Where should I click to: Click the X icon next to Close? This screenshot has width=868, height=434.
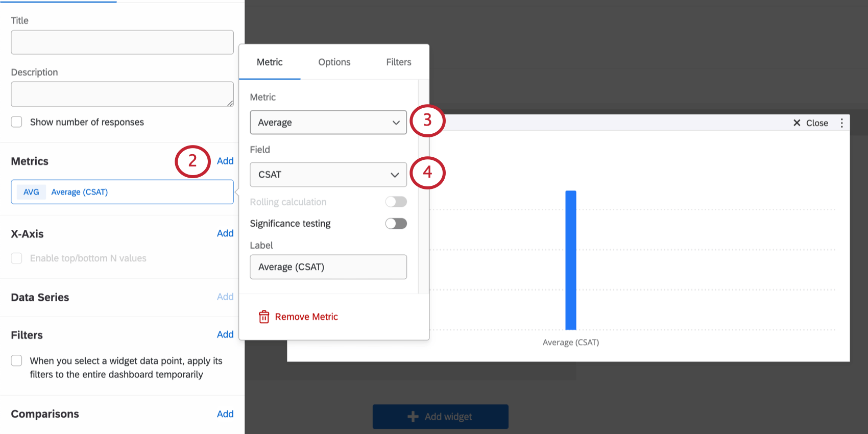click(x=797, y=123)
